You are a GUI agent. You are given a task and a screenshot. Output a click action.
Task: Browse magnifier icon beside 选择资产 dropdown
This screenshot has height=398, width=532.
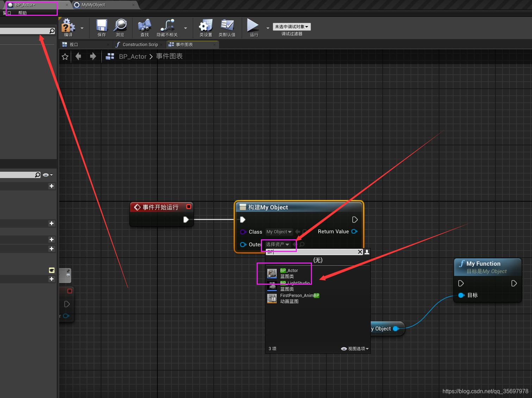(302, 244)
